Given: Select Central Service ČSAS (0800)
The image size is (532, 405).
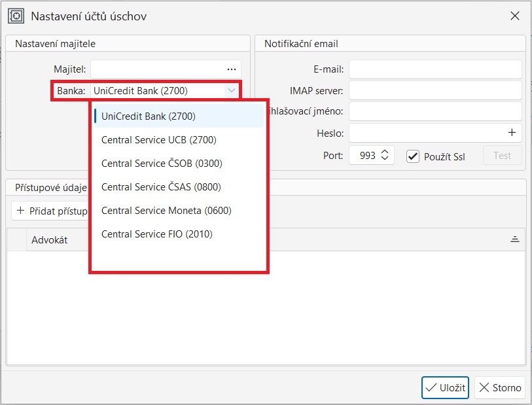Looking at the screenshot, I should tap(161, 187).
